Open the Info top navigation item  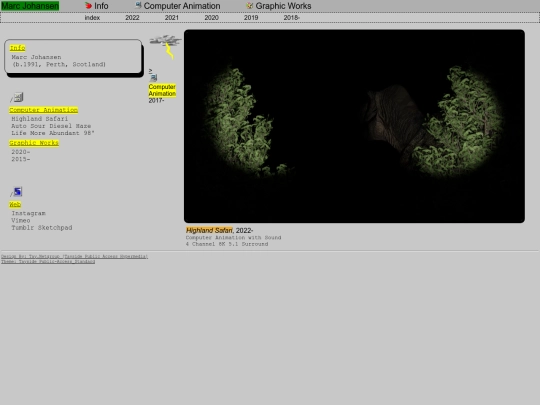[101, 6]
